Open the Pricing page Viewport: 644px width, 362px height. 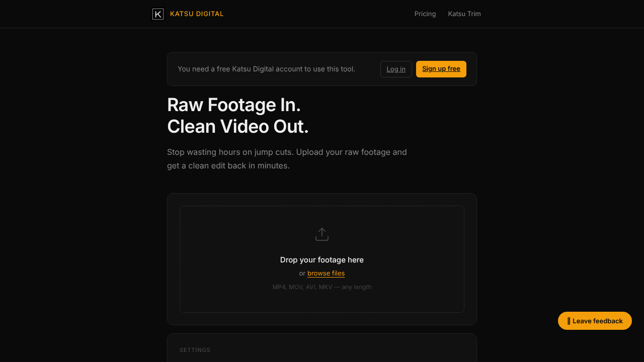pyautogui.click(x=425, y=14)
